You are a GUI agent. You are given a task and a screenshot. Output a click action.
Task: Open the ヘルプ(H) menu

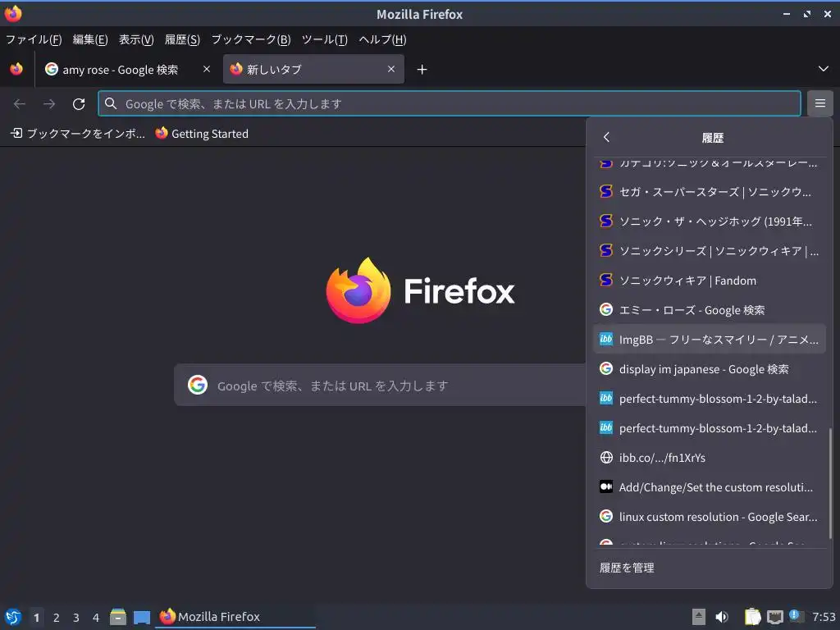pos(382,39)
